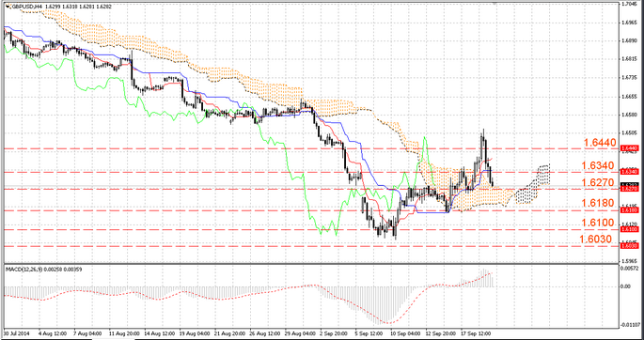Select the orange 1.6340 level label
Viewport: 644px width, 340px height.
click(x=598, y=165)
